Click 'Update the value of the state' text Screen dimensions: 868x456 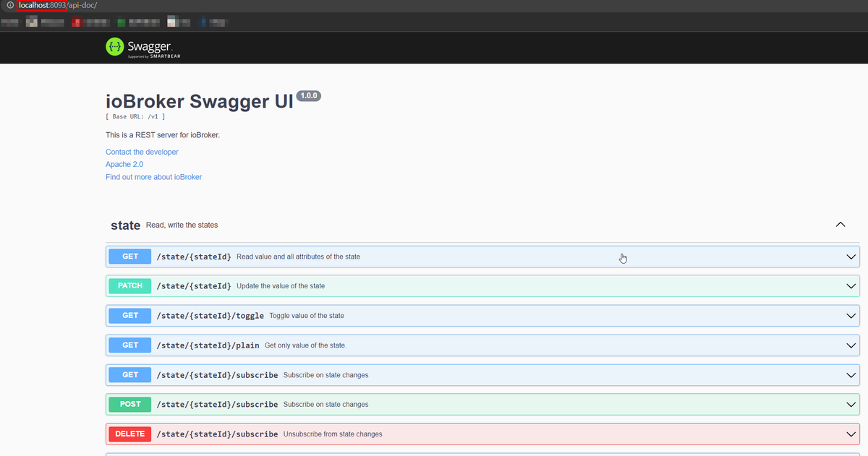[x=281, y=286]
